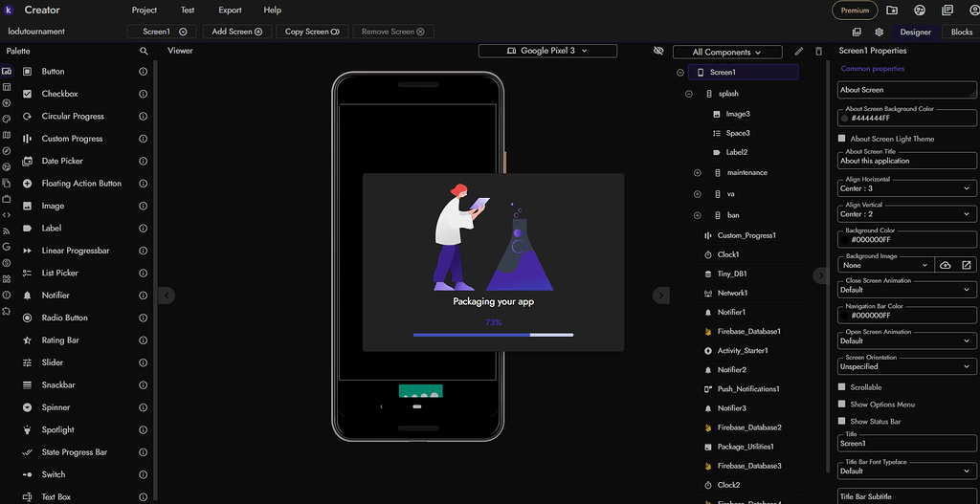The width and height of the screenshot is (980, 504).
Task: Click the Copy Screen button
Action: tap(312, 32)
